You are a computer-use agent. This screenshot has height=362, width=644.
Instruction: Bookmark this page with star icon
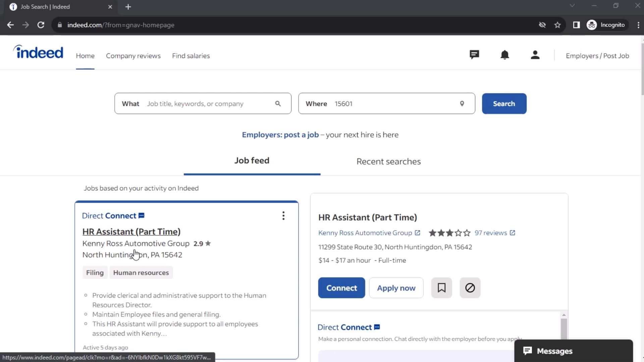[x=557, y=25]
